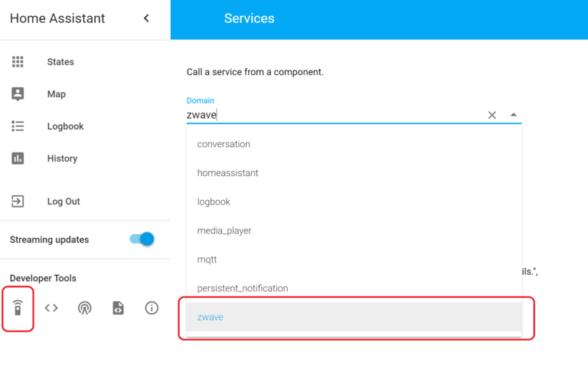Screen dimensions: 588x376
Task: Clear the Domain field text
Action: (492, 115)
